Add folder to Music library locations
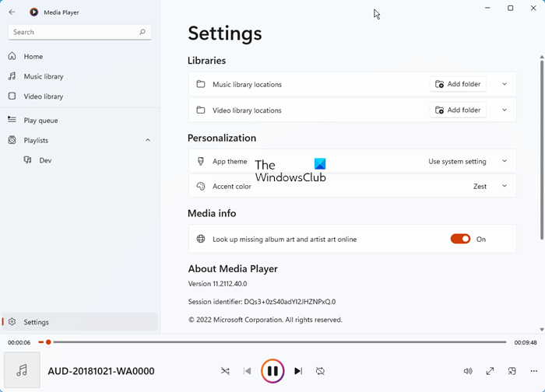Image resolution: width=545 pixels, height=392 pixels. tap(458, 84)
